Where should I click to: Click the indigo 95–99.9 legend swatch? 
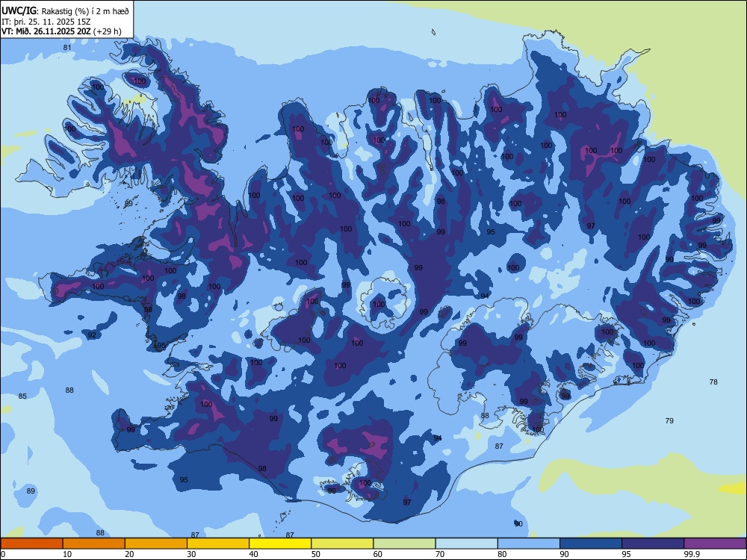pyautogui.click(x=653, y=544)
